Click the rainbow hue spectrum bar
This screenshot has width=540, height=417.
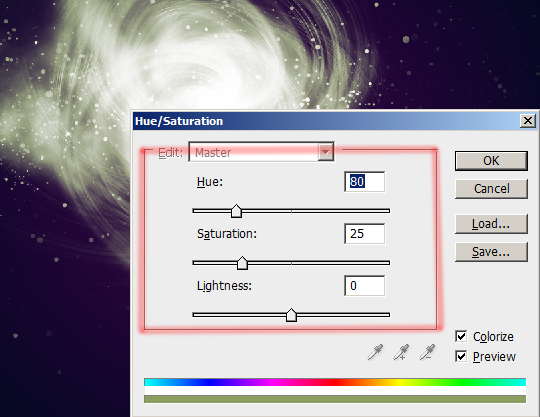335,382
